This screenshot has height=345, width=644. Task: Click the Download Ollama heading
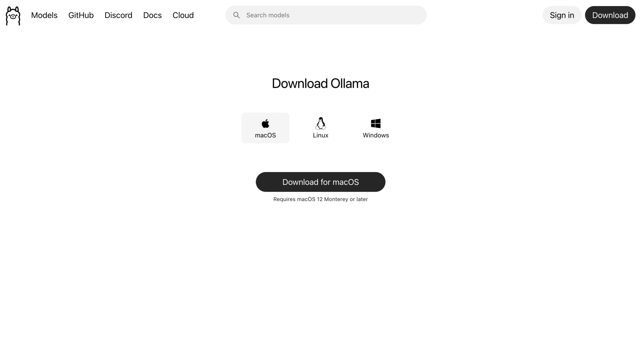coord(321,83)
